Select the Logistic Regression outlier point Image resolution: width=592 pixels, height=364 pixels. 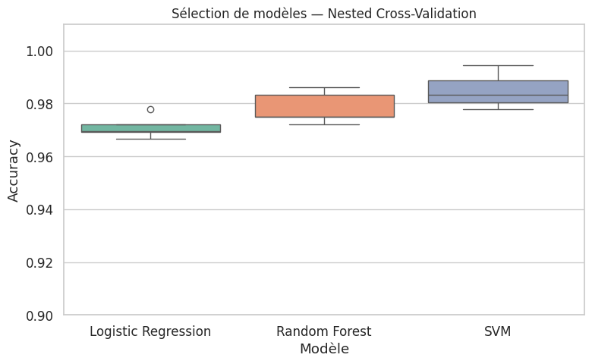pos(150,109)
